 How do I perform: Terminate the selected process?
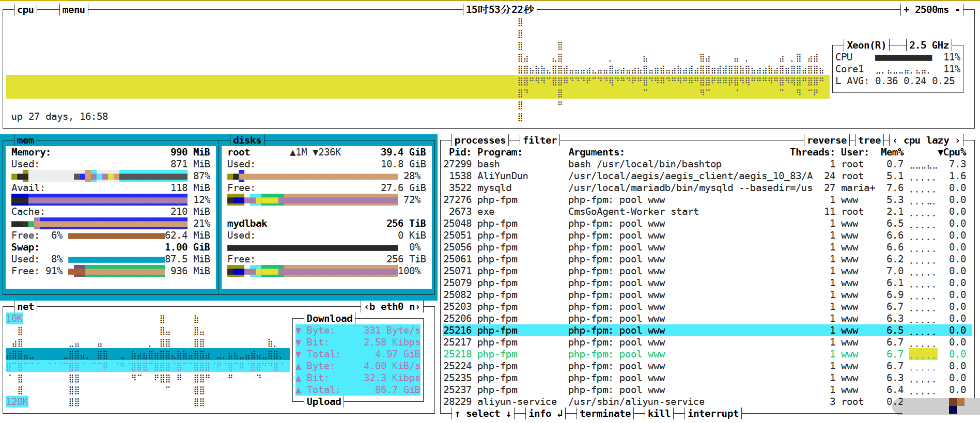605,414
